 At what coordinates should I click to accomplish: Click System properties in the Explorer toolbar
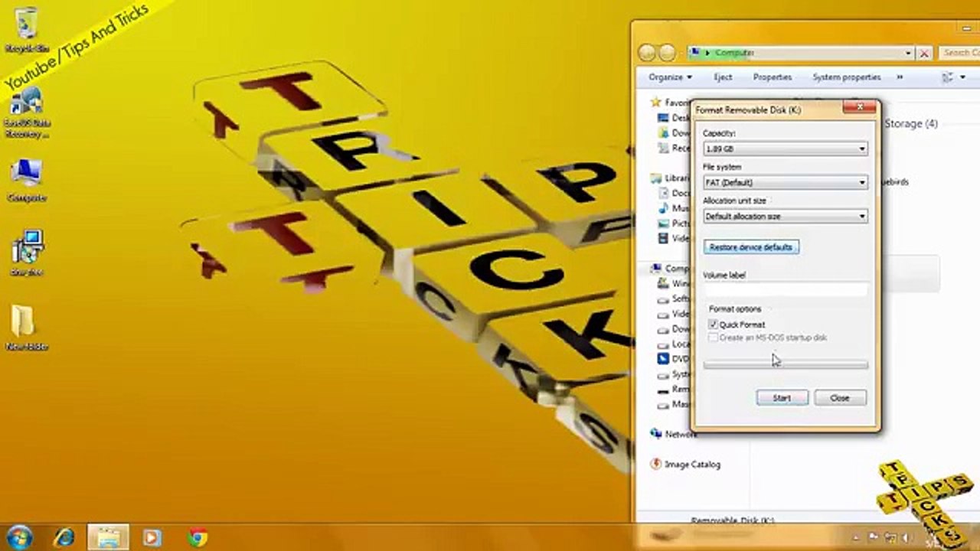[x=846, y=77]
